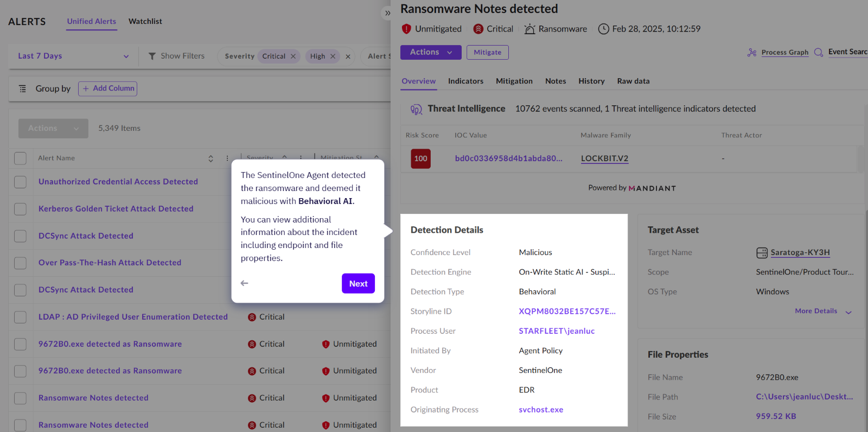Click the Show Filters funnel icon
This screenshot has height=432, width=868.
pos(152,56)
